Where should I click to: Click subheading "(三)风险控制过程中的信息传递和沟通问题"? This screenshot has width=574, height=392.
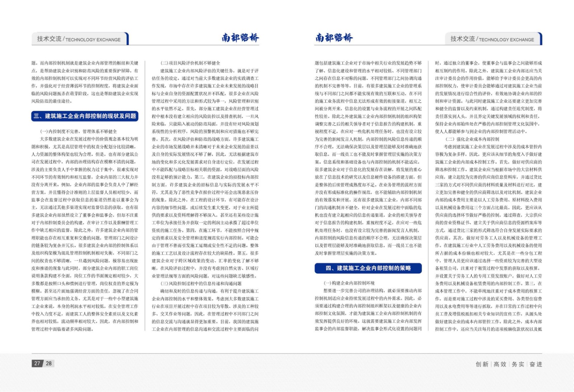(x=201, y=283)
